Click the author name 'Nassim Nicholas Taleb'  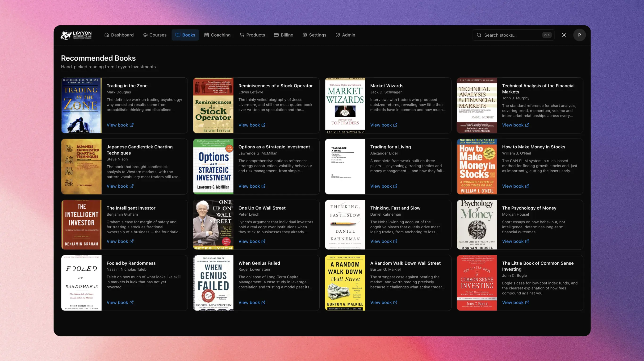coord(126,269)
